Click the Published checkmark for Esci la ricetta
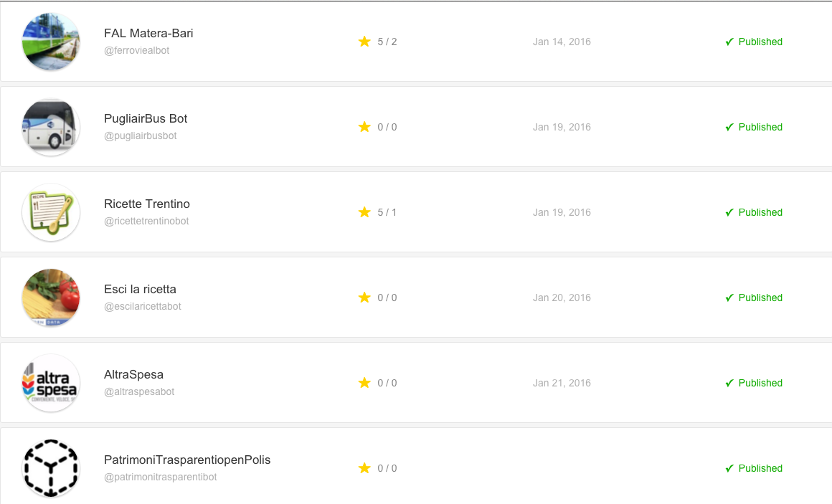832x504 pixels. click(x=729, y=298)
